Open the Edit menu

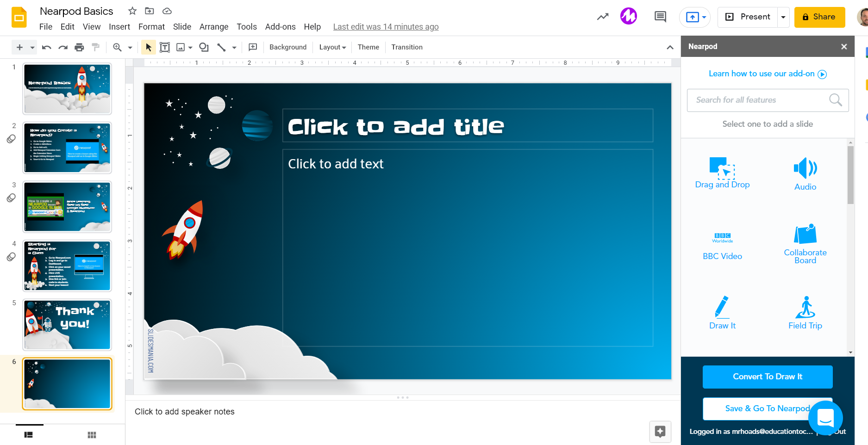tap(67, 27)
